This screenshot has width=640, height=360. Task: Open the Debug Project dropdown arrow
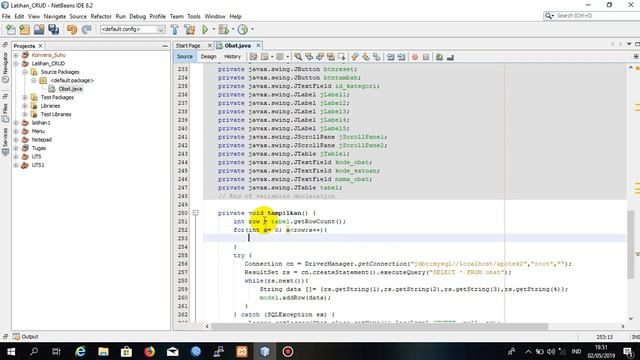tap(233, 29)
